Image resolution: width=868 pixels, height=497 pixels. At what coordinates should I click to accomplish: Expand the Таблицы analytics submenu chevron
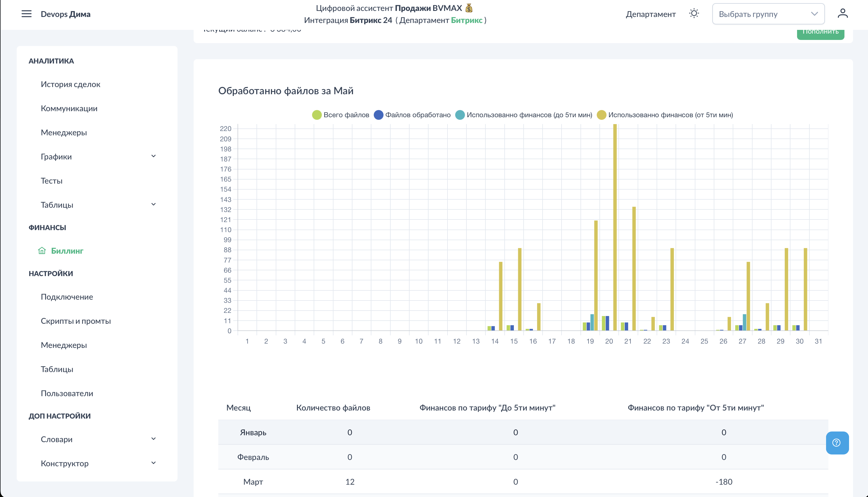tap(153, 204)
